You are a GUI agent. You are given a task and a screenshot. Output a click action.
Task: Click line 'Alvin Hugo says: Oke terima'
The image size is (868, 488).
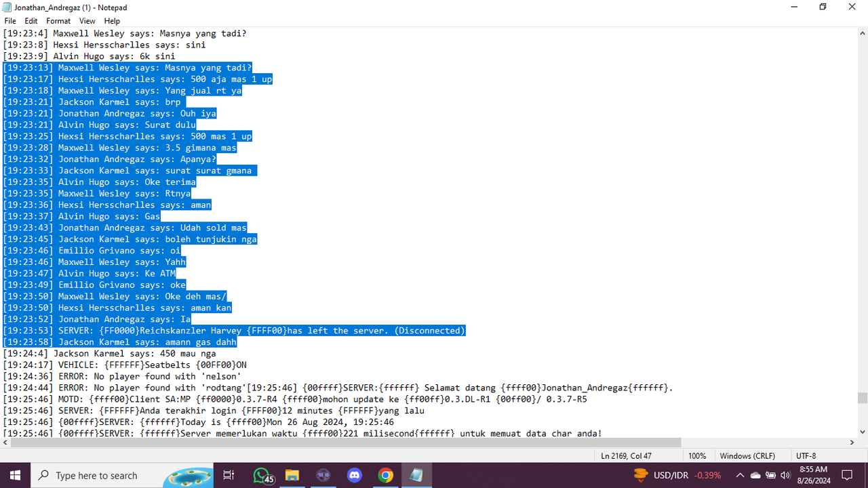click(100, 182)
